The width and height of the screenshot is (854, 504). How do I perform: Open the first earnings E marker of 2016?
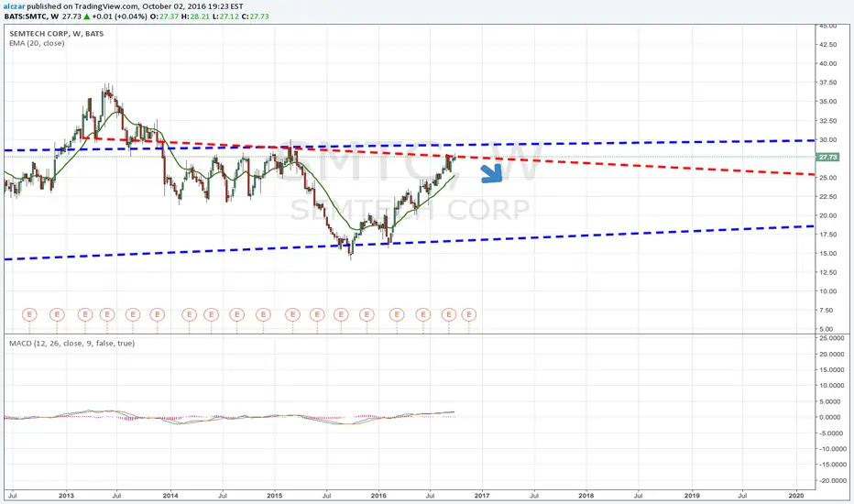[397, 314]
